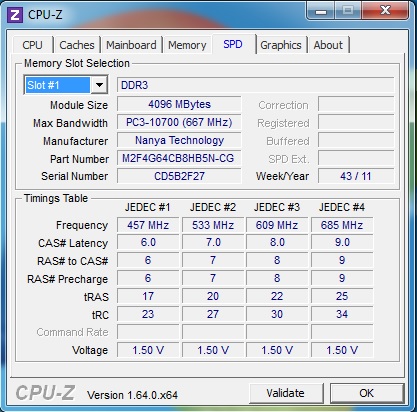Click the DDR3 memory type field
Screen dimensions: 417x412
click(255, 85)
